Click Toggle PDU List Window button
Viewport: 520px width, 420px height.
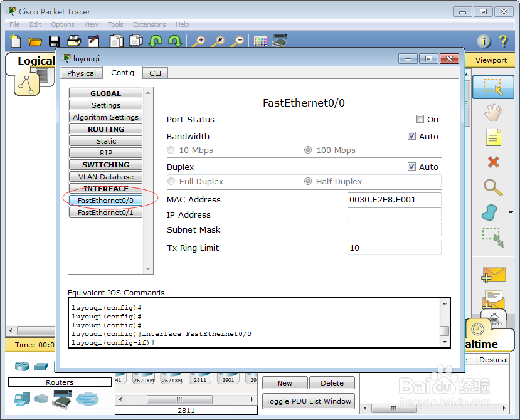point(309,401)
